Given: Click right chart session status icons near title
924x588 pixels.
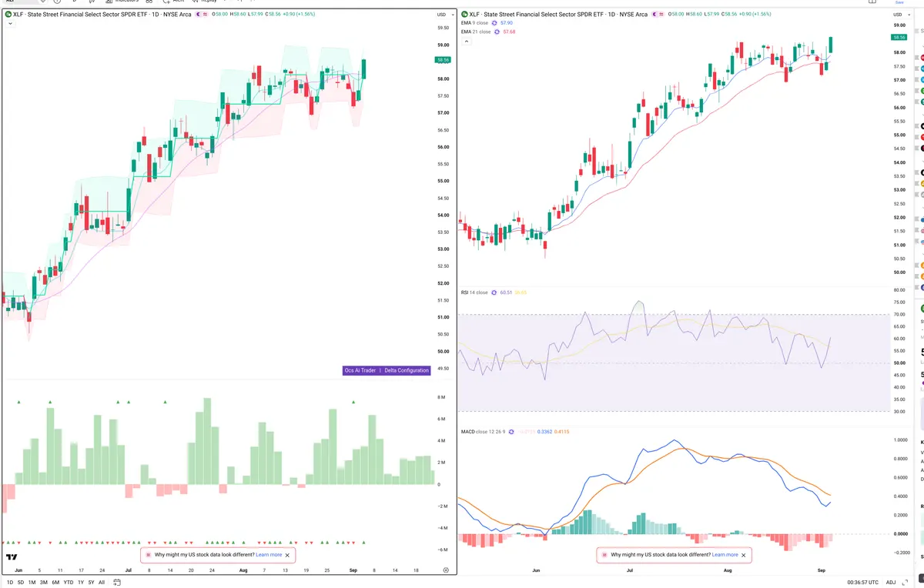Looking at the screenshot, I should [660, 14].
